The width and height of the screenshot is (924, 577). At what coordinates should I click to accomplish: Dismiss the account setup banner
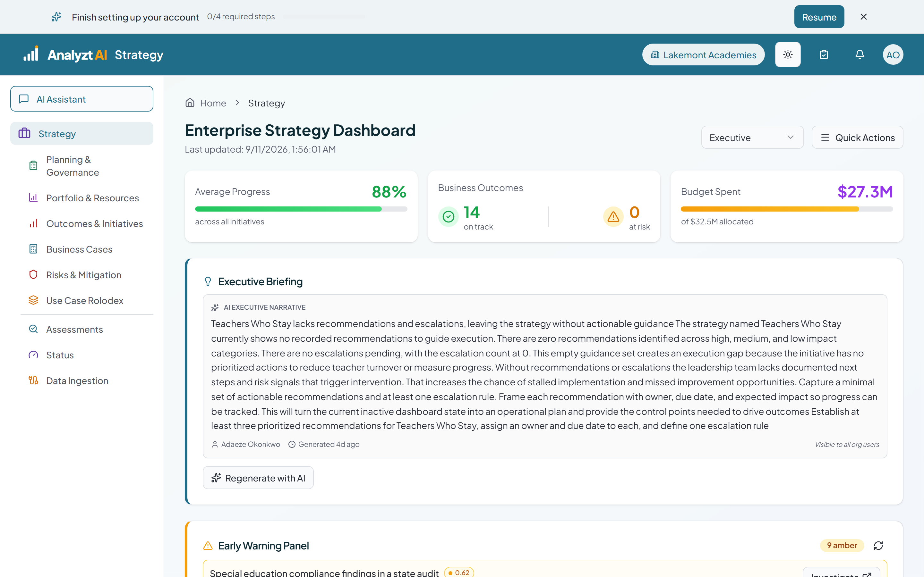863,17
